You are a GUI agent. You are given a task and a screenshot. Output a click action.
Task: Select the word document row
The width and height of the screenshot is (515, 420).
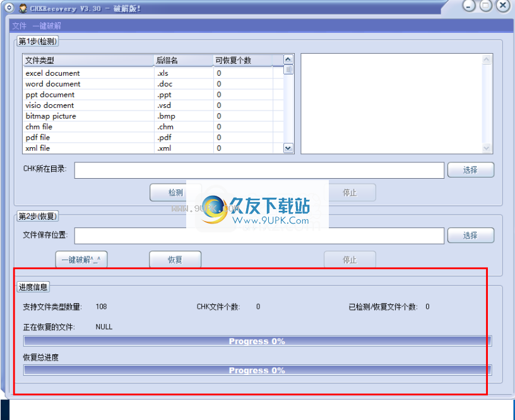(x=153, y=84)
